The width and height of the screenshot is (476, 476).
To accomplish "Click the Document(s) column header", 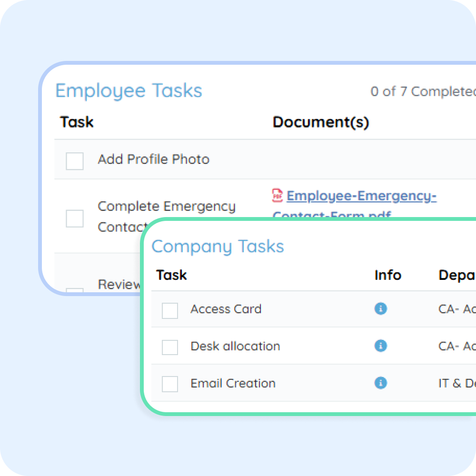I will (x=321, y=122).
